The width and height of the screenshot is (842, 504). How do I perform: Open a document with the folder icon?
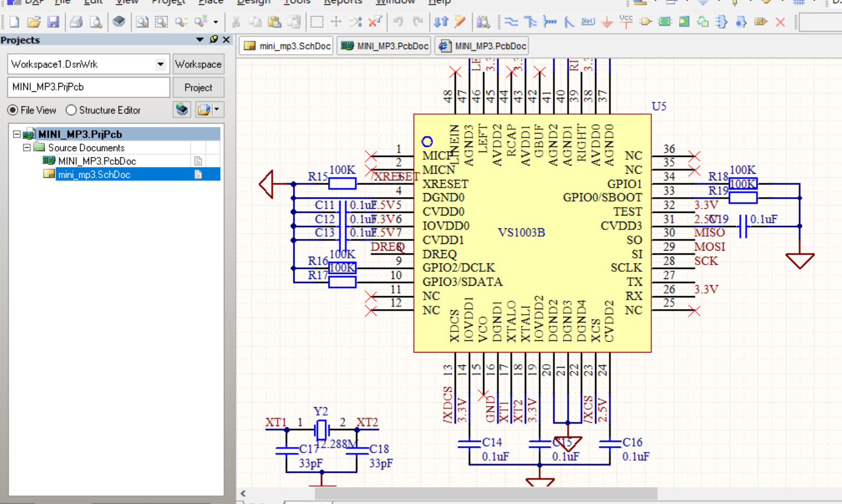coord(33,22)
